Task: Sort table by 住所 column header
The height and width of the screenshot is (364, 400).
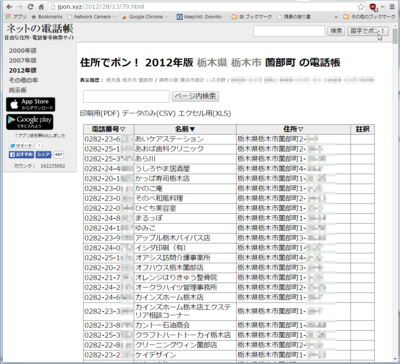Action: coord(293,129)
